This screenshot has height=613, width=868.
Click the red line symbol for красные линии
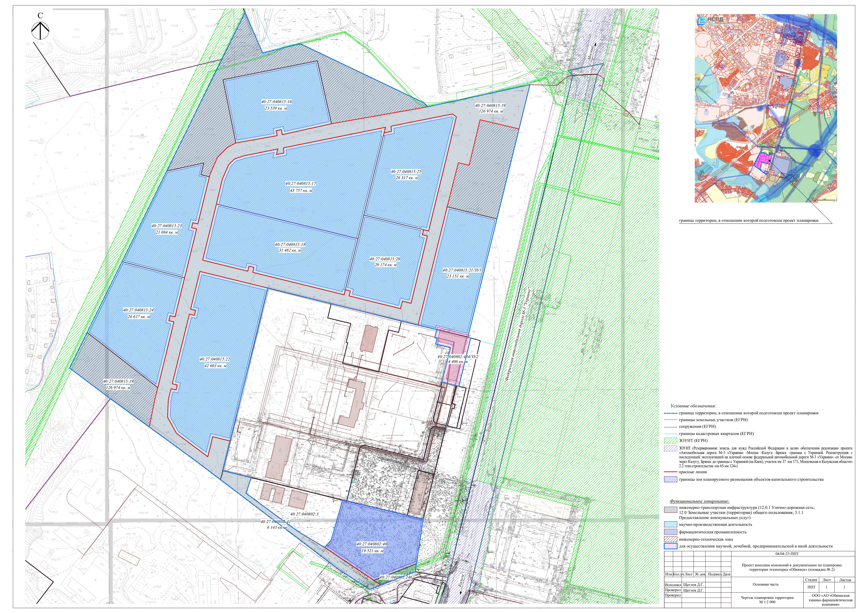(671, 472)
